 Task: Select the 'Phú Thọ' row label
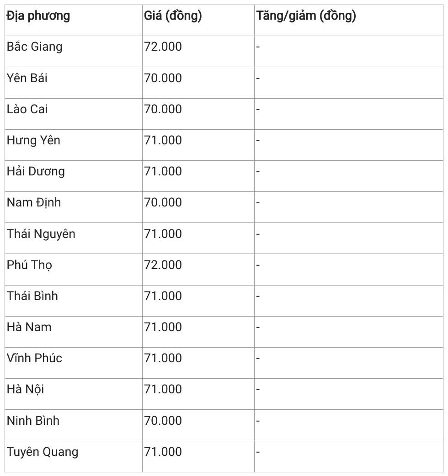[29, 265]
